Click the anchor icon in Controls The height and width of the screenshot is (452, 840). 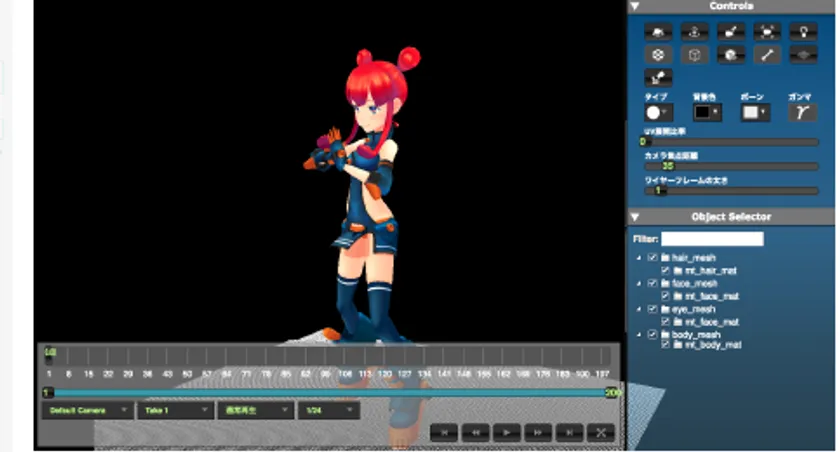pyautogui.click(x=694, y=31)
